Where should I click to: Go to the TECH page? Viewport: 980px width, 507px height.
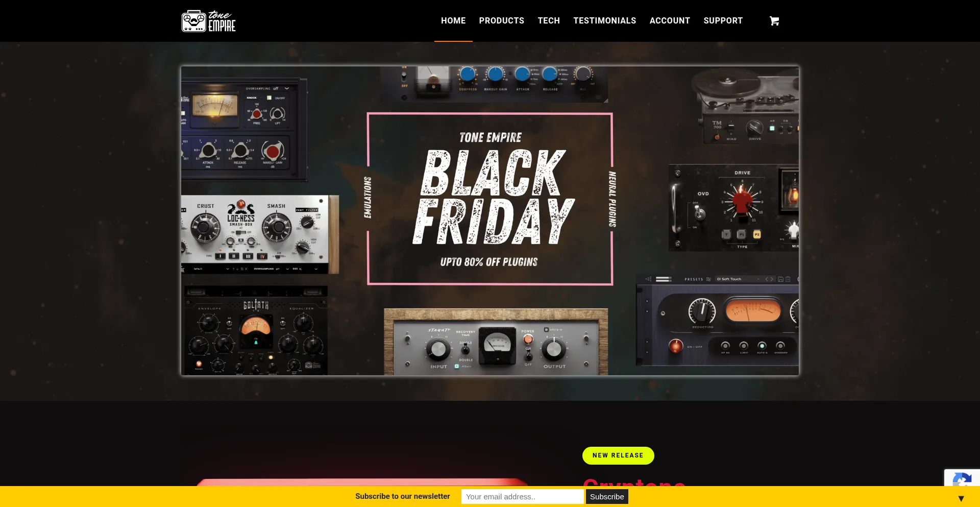[549, 21]
